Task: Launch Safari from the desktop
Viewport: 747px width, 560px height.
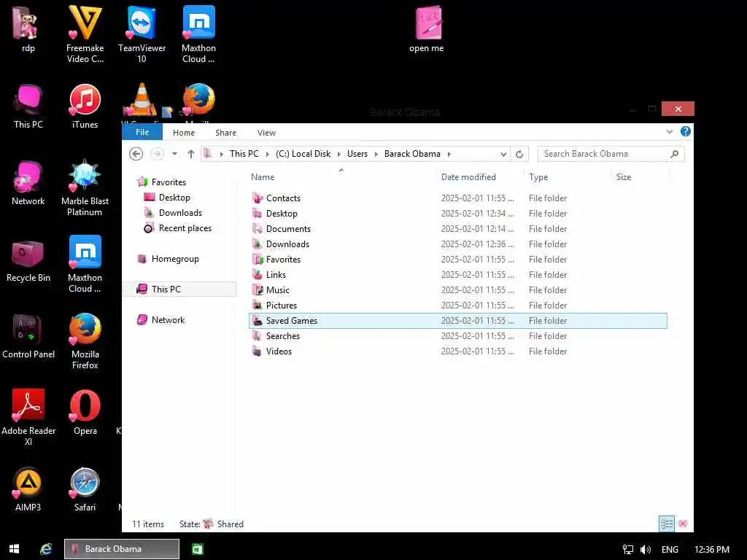Action: coord(85,489)
